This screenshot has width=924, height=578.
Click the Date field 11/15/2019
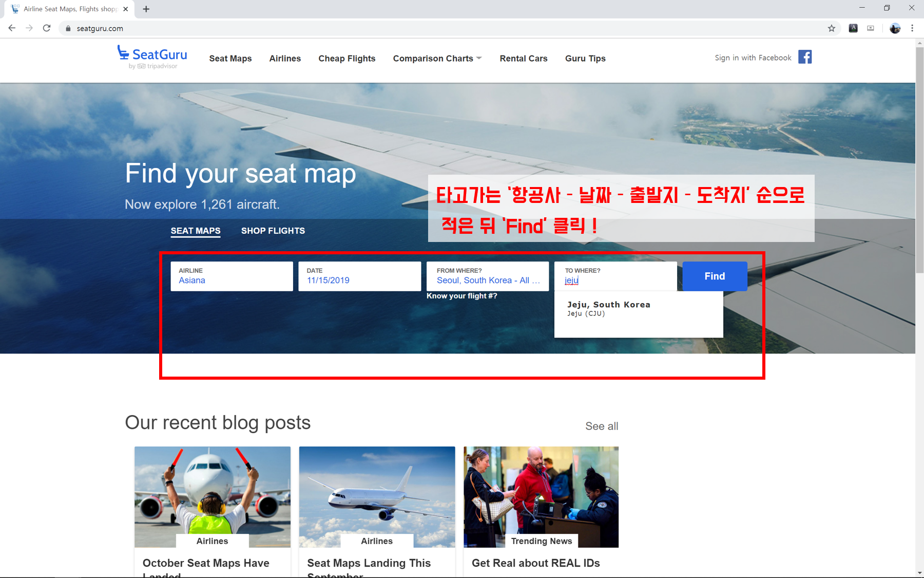pos(360,276)
